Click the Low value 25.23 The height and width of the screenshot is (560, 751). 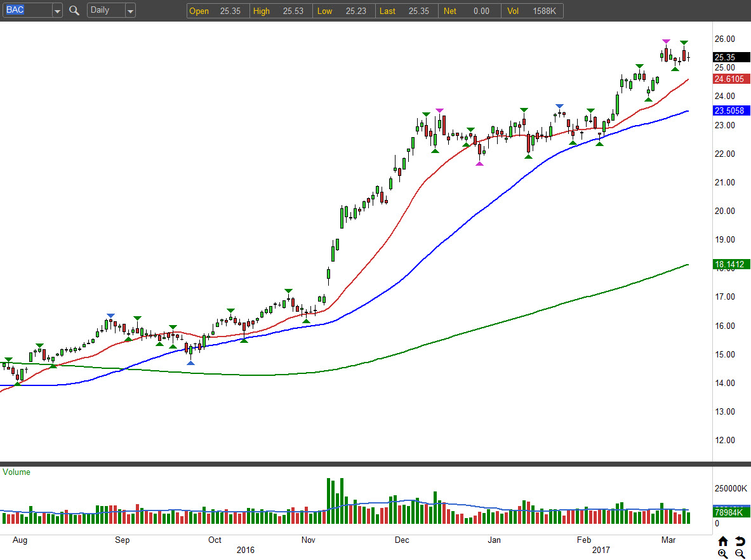point(356,11)
